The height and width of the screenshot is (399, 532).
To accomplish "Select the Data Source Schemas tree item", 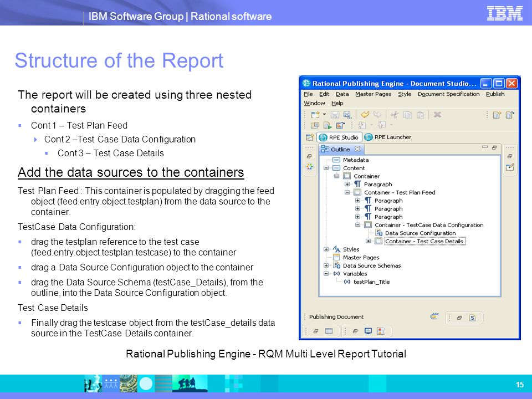I will [372, 265].
